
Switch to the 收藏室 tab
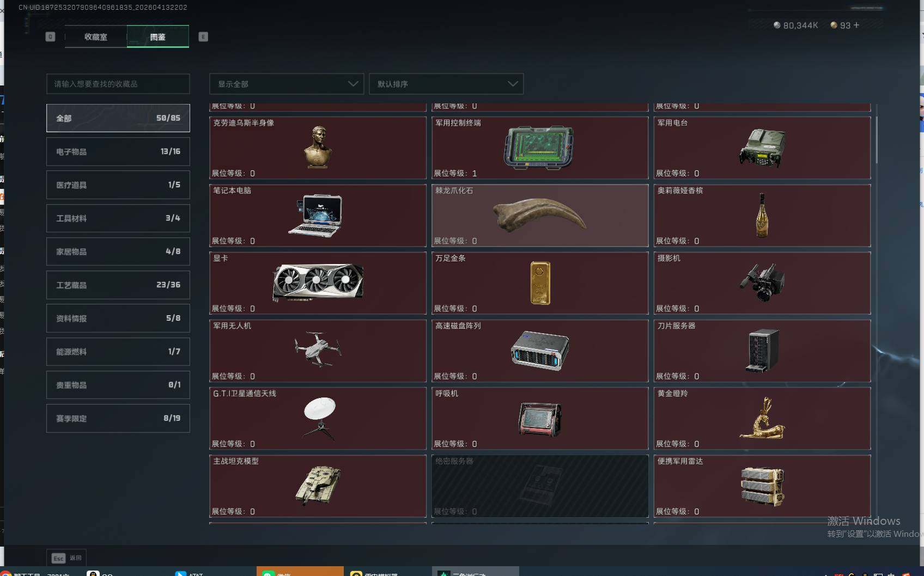[x=95, y=36]
